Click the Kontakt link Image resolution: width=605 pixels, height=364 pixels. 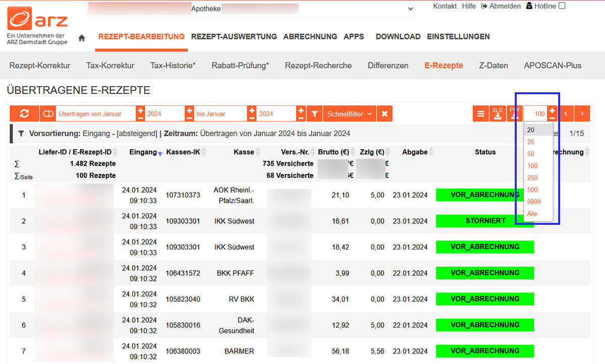[445, 7]
